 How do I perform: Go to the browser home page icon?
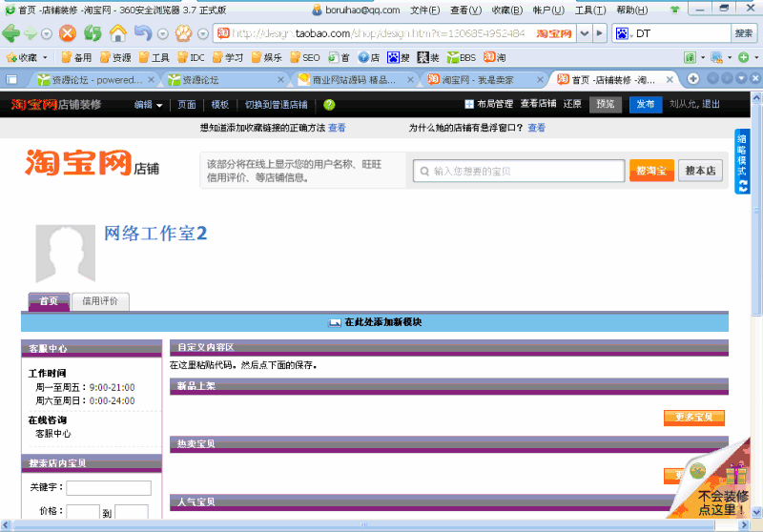[x=117, y=33]
